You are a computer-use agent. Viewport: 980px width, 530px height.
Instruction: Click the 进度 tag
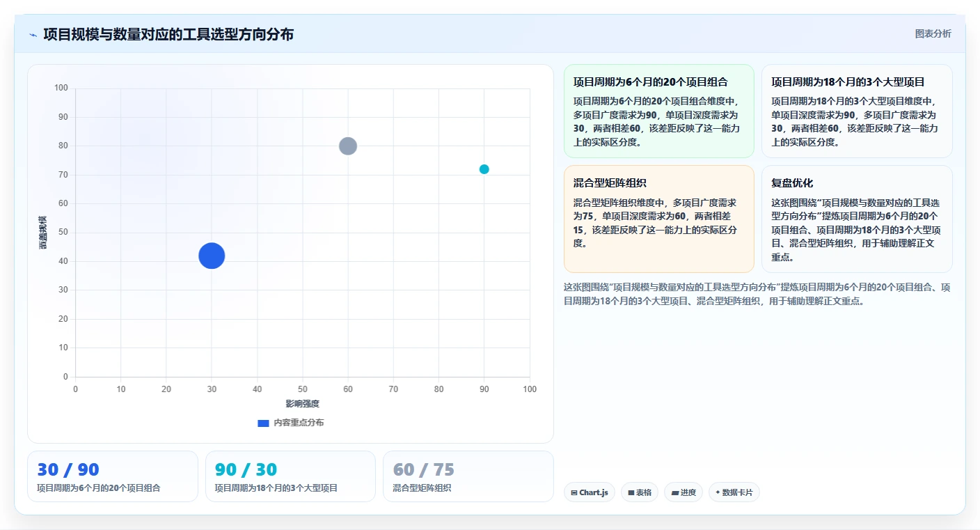[683, 492]
